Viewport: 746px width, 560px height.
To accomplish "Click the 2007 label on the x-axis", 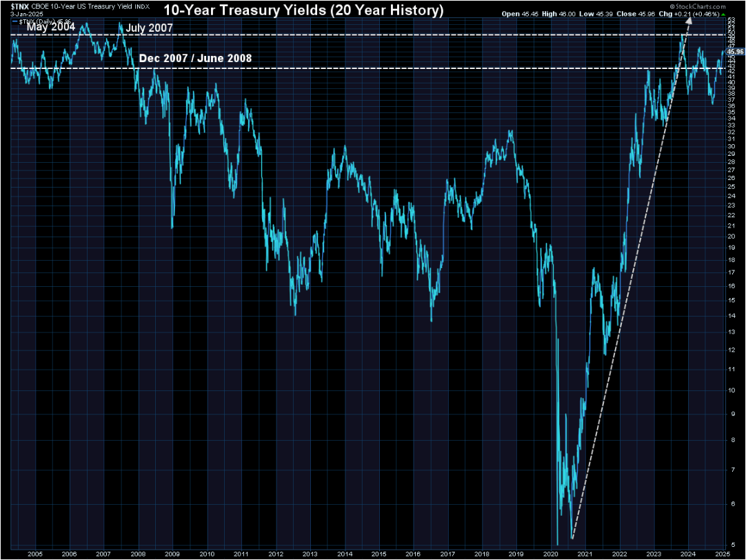I will click(103, 554).
